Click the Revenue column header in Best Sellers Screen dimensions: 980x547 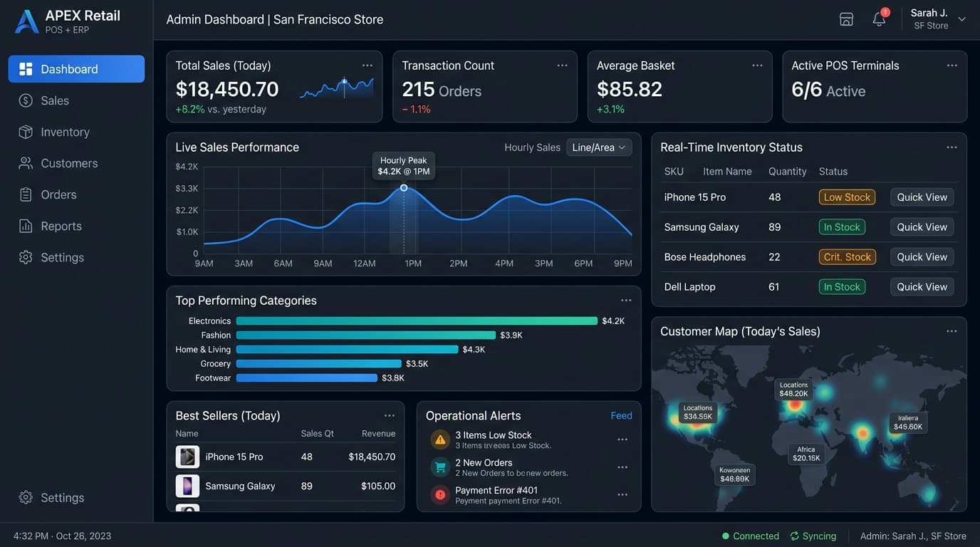point(378,434)
